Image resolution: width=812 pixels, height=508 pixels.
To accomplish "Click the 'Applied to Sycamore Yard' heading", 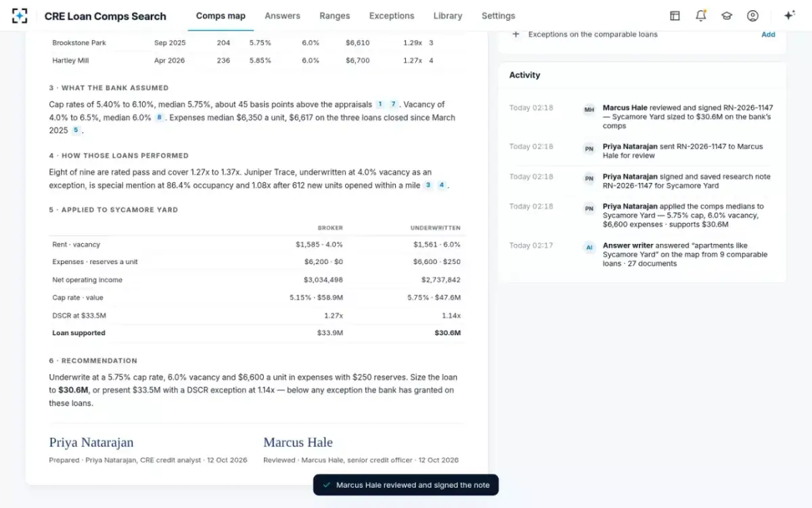I will 113,210.
